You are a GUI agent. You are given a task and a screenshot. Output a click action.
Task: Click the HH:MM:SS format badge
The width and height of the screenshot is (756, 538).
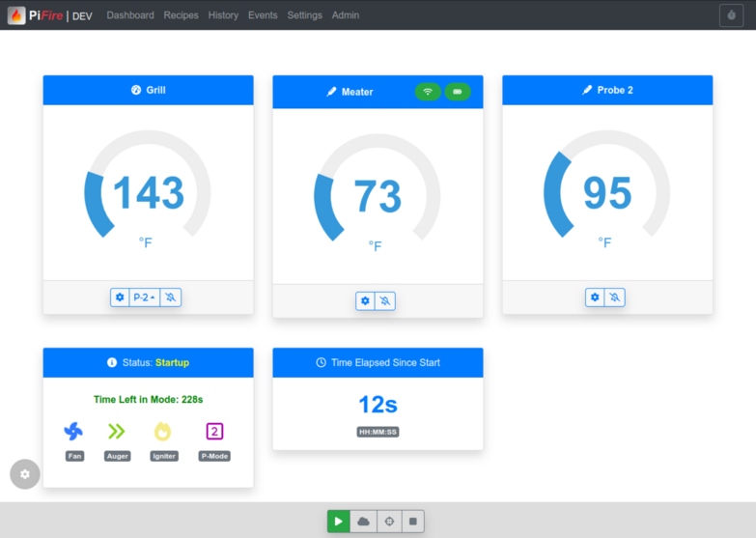tap(378, 432)
